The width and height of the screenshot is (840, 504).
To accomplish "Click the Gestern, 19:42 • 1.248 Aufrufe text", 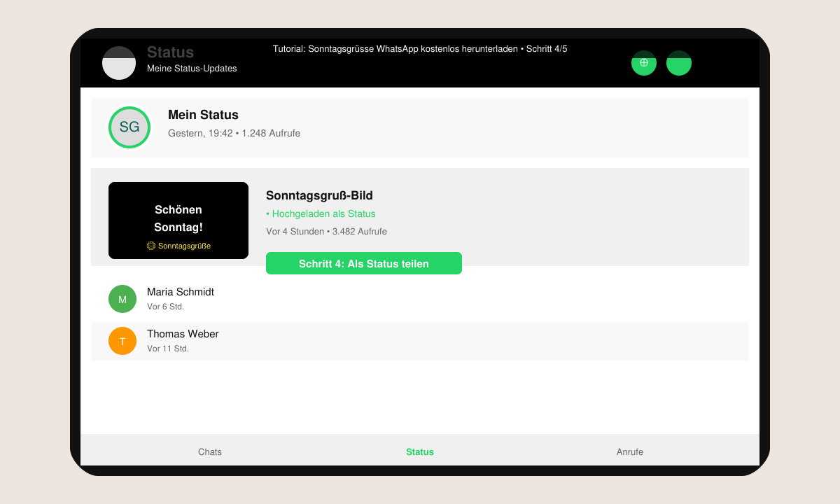I will (x=234, y=133).
